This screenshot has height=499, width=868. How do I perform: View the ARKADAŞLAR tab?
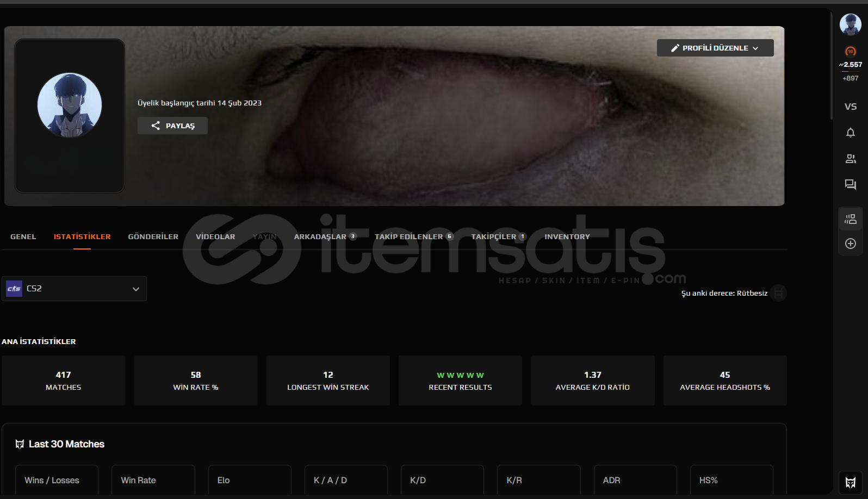(x=325, y=236)
